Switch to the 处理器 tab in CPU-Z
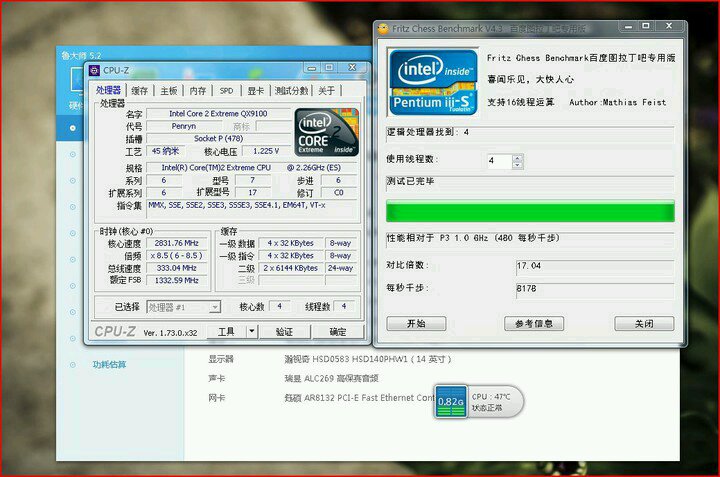The height and width of the screenshot is (477, 720). click(x=108, y=90)
